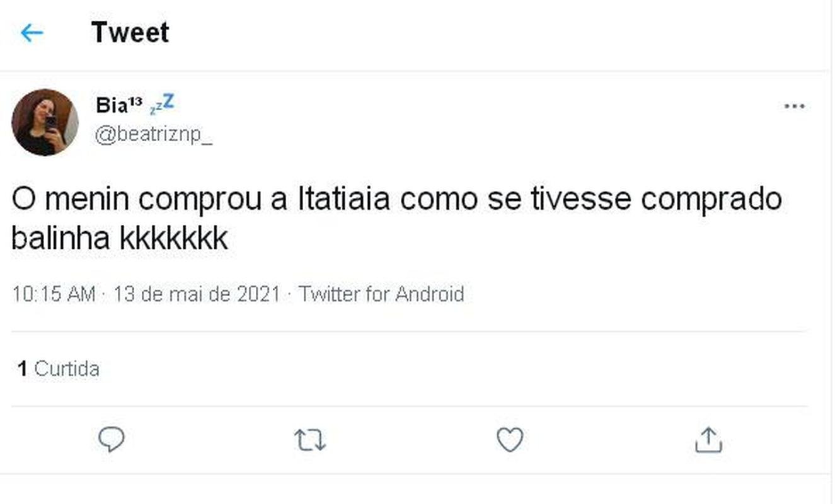
Task: View who liked via 1 Curtida
Action: click(x=59, y=369)
